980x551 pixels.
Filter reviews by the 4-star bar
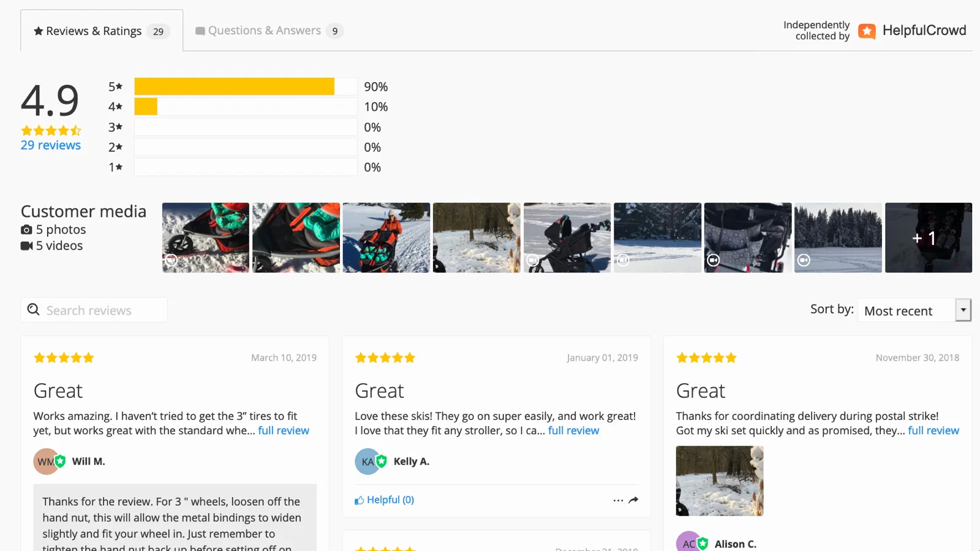click(246, 107)
